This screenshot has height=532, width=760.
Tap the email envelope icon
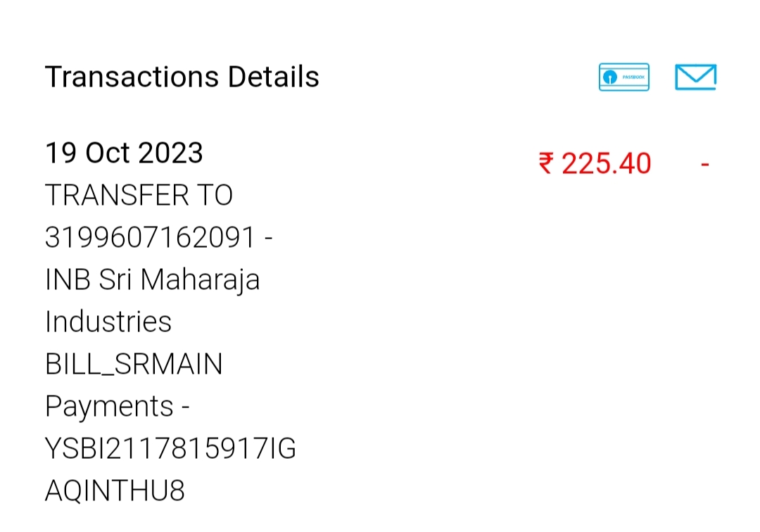tap(695, 77)
